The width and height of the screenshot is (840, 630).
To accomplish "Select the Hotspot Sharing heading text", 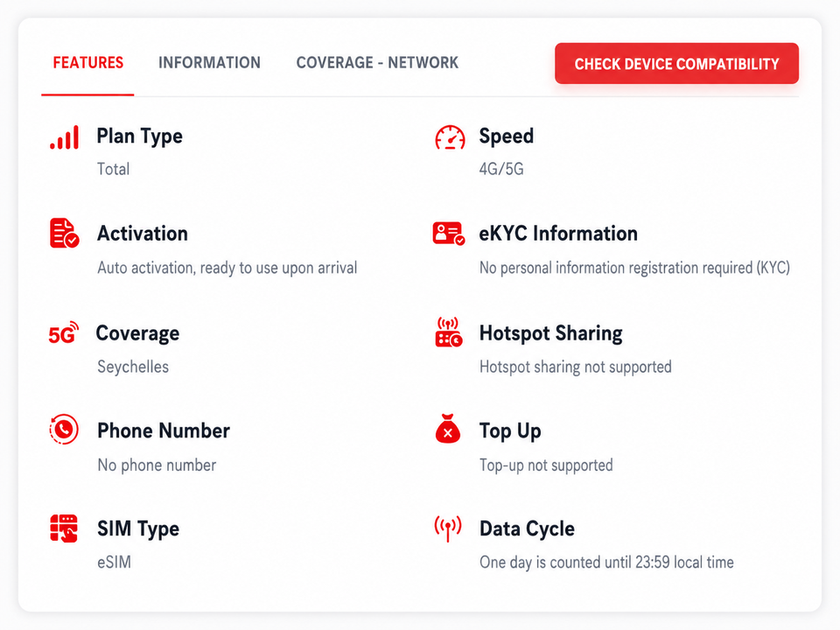I will click(x=550, y=333).
